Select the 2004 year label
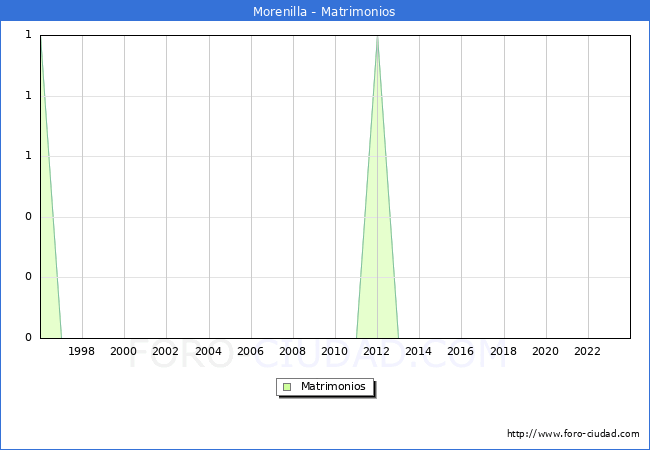 click(x=208, y=351)
